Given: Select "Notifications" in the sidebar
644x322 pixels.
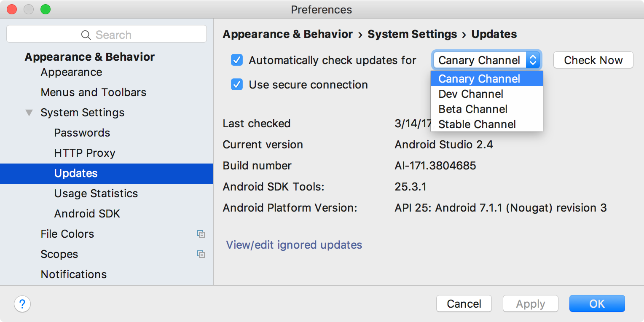Looking at the screenshot, I should tap(73, 274).
